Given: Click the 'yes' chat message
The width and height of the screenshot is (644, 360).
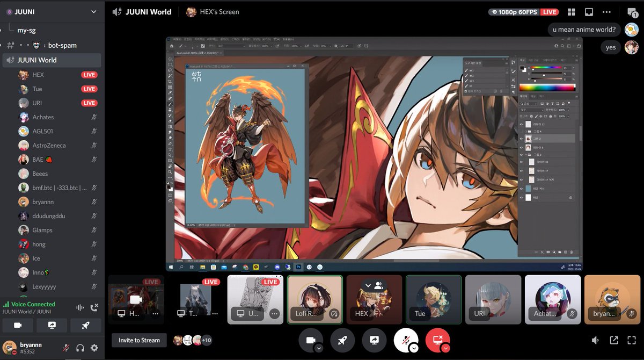Looking at the screenshot, I should [x=611, y=47].
